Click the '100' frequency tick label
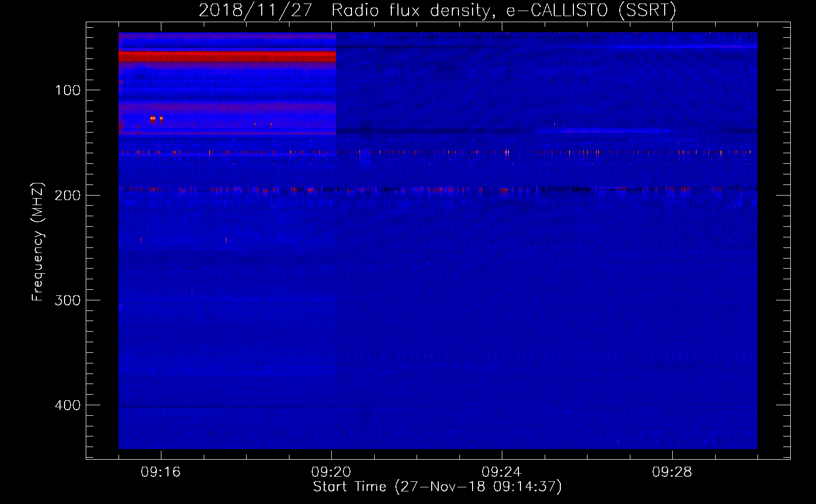 click(x=68, y=90)
